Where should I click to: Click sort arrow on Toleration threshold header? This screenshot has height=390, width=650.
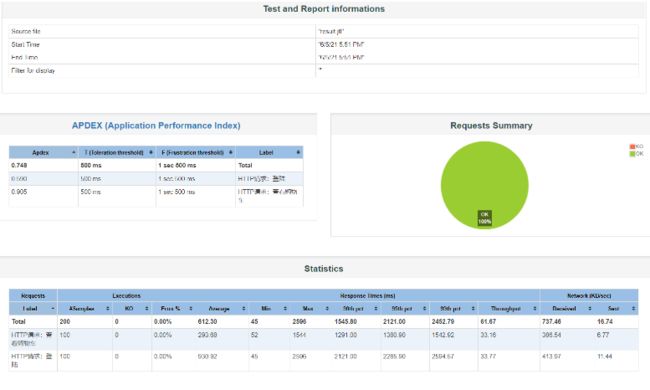tap(151, 153)
